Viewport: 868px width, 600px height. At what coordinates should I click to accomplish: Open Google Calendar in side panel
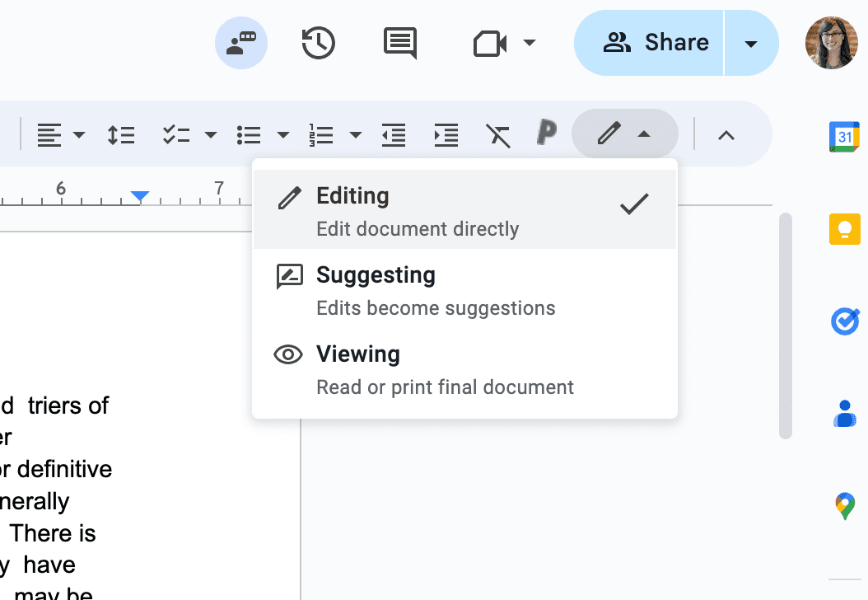tap(844, 136)
